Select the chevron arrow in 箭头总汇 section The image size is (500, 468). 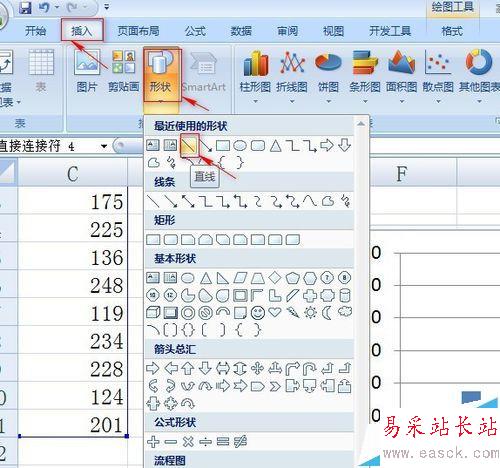pos(275,386)
